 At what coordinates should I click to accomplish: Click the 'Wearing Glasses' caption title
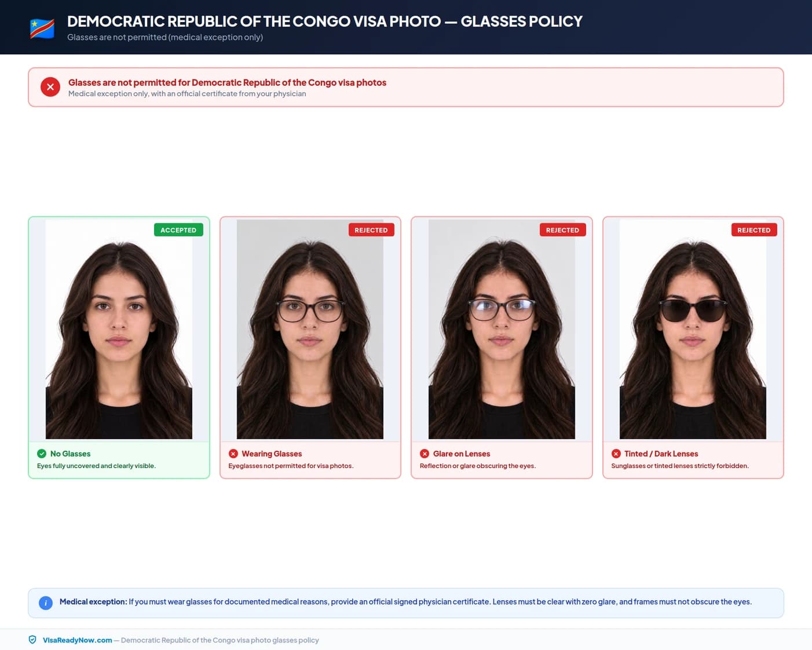click(272, 454)
